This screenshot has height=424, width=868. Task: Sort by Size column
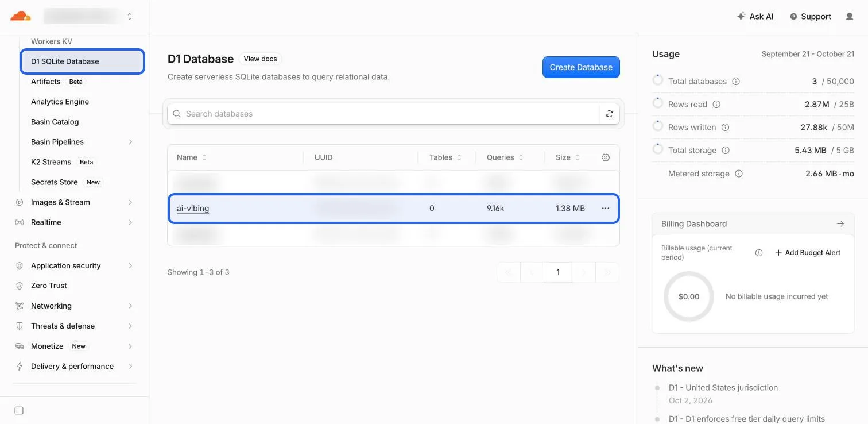568,157
